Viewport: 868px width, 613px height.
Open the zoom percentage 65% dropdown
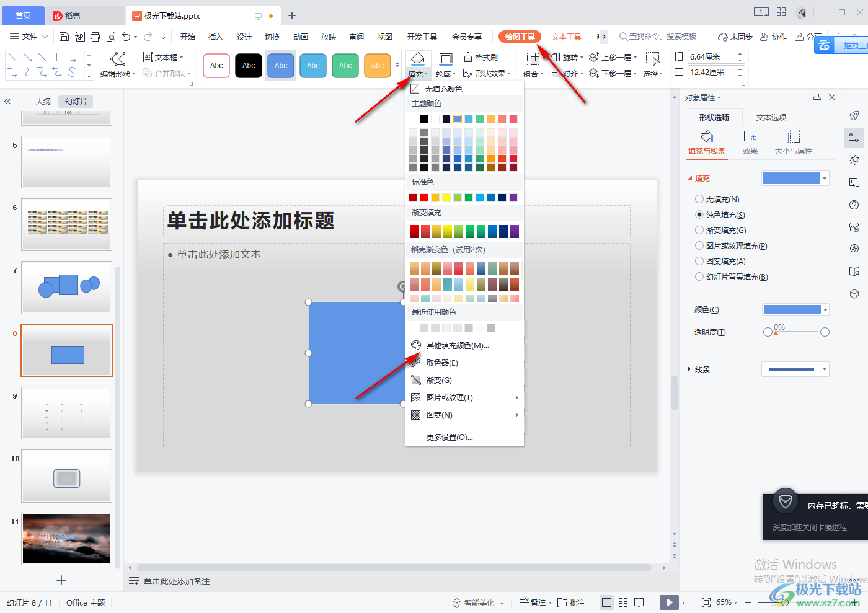(x=727, y=602)
